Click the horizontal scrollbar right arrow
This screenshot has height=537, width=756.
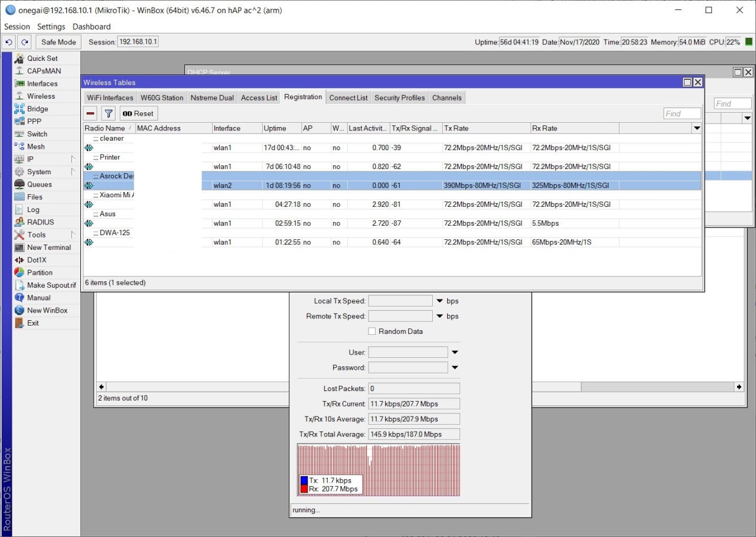point(739,387)
